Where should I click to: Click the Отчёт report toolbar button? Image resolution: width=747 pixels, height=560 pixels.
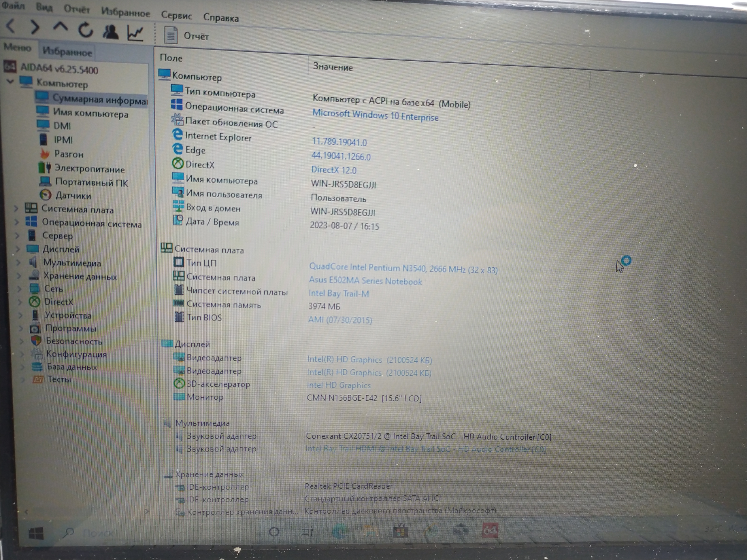pos(187,35)
